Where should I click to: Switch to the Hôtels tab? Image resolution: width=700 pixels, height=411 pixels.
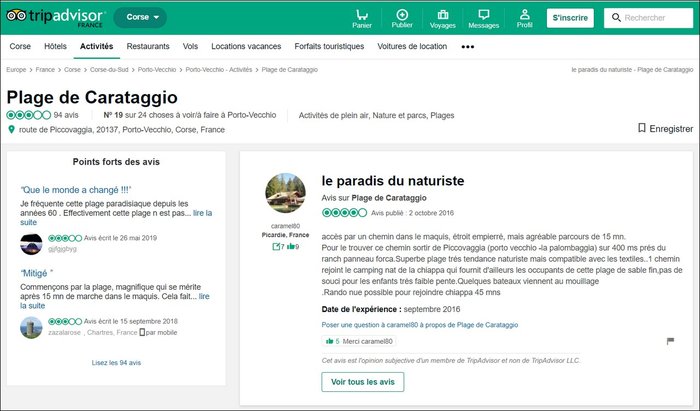click(x=55, y=46)
